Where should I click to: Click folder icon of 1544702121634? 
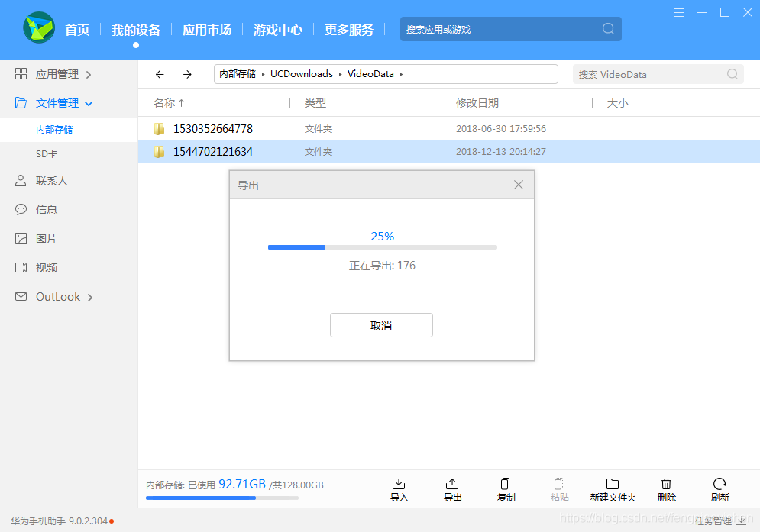pos(159,152)
